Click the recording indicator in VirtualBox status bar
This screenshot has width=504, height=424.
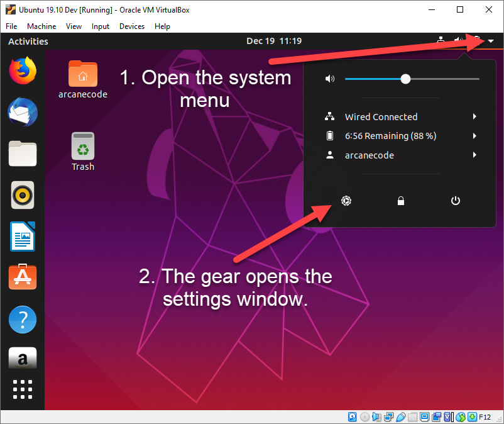pos(437,417)
